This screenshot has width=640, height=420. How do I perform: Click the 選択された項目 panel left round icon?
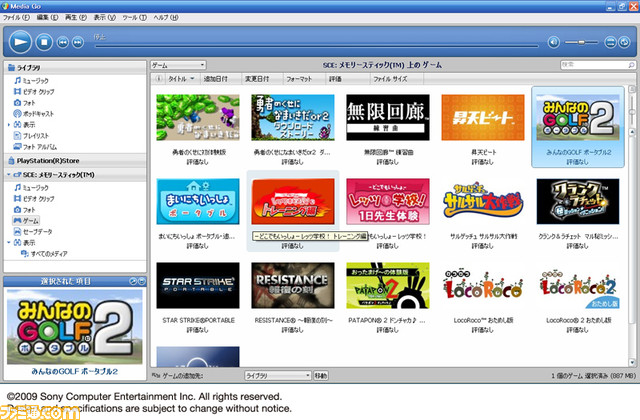pyautogui.click(x=133, y=281)
